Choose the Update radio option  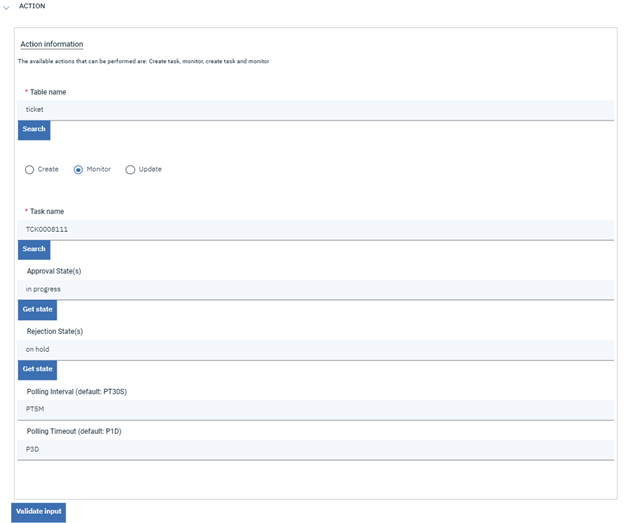(130, 169)
